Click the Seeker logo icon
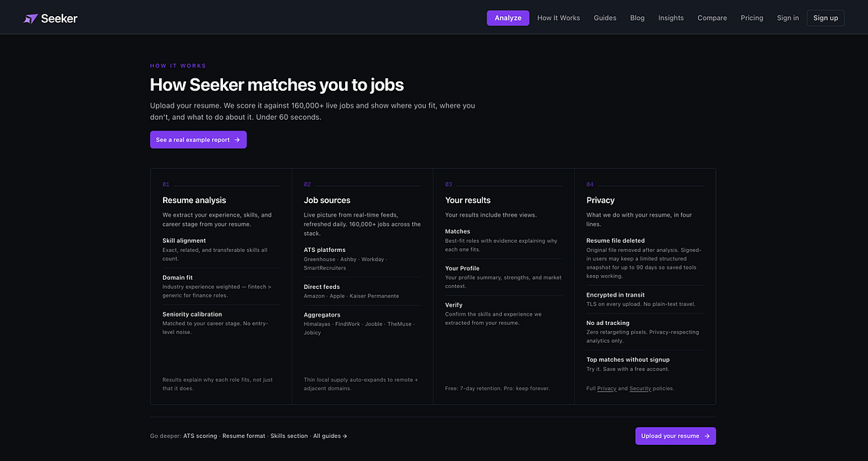868x461 pixels. tap(31, 18)
